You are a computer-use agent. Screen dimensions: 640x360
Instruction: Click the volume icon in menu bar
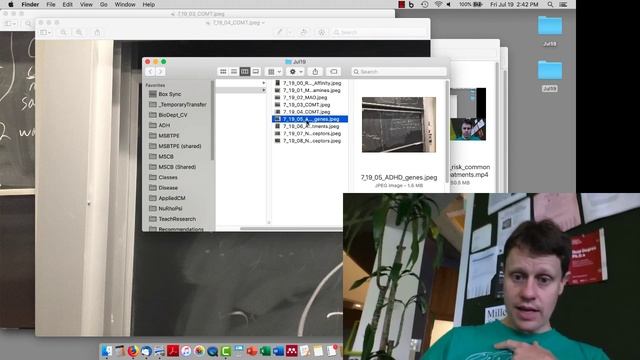pos(449,4)
